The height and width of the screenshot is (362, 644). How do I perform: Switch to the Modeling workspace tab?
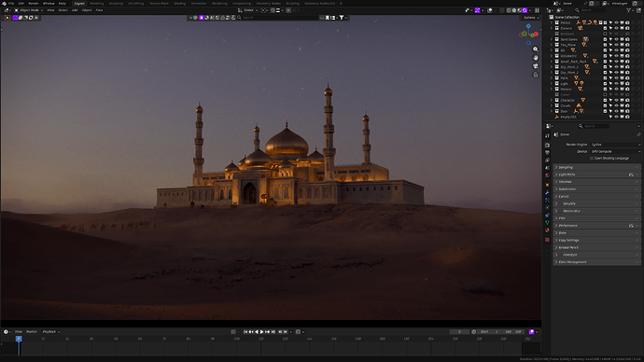97,4
